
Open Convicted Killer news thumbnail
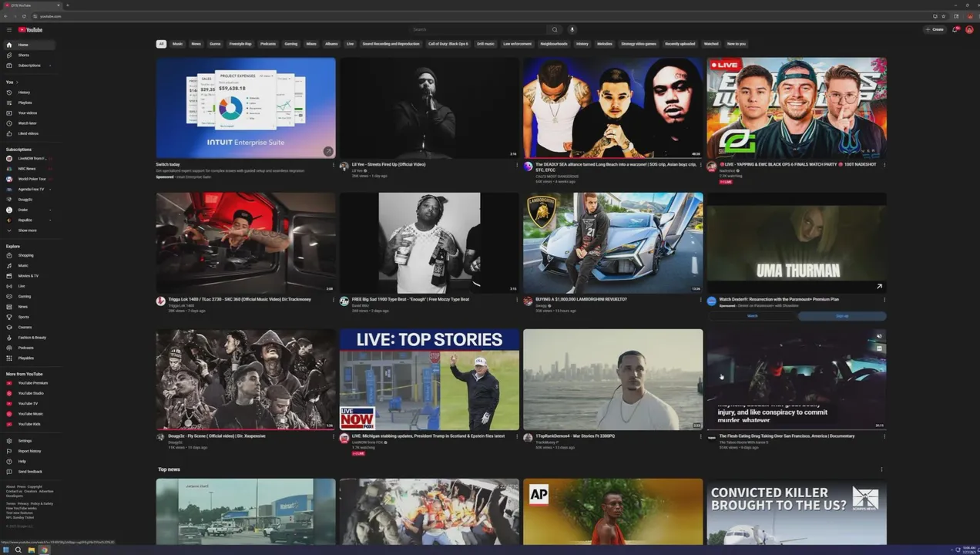pos(797,512)
